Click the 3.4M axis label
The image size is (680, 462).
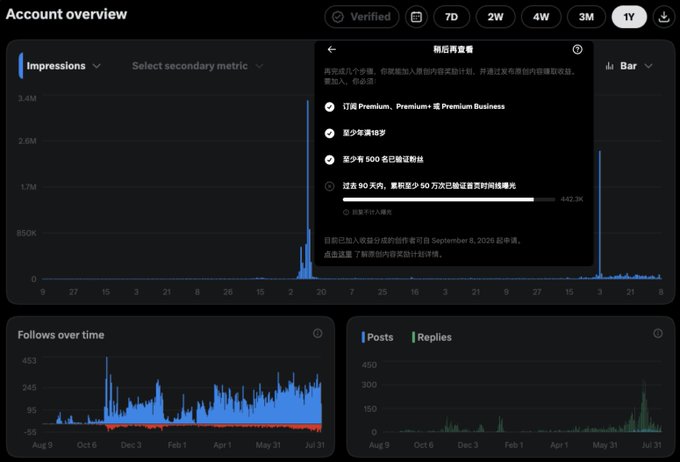tap(27, 98)
